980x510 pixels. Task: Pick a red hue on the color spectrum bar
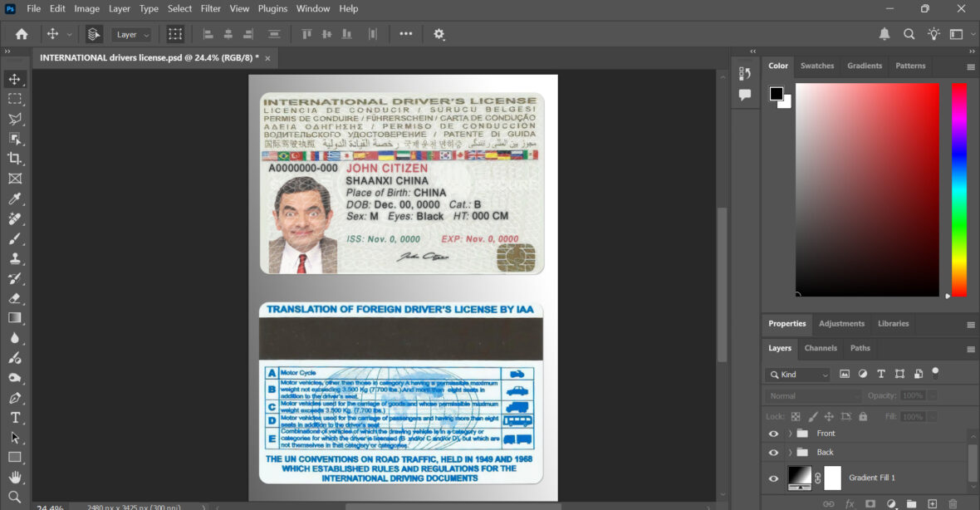[959, 87]
